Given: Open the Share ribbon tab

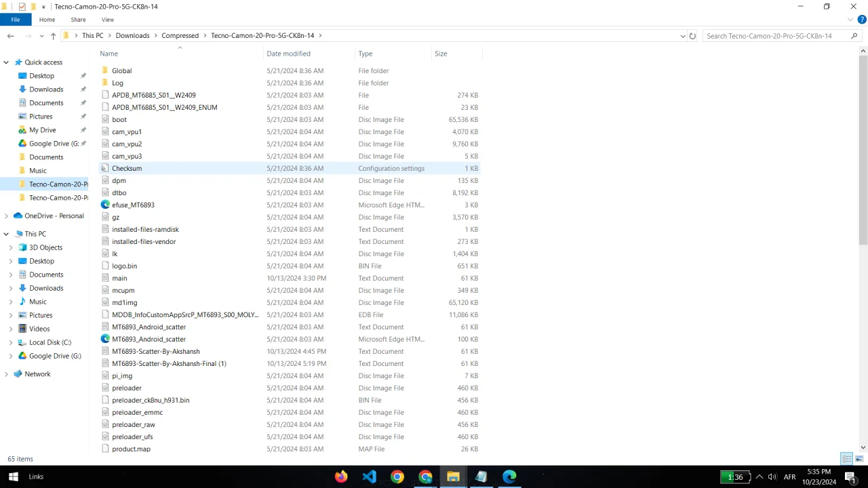Looking at the screenshot, I should pyautogui.click(x=78, y=20).
